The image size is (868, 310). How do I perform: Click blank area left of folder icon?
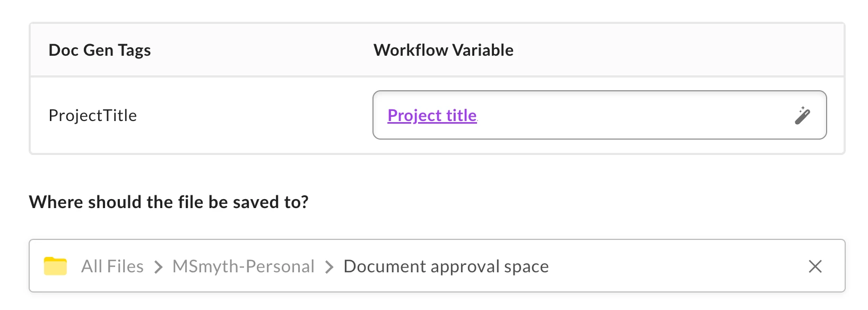click(x=36, y=266)
